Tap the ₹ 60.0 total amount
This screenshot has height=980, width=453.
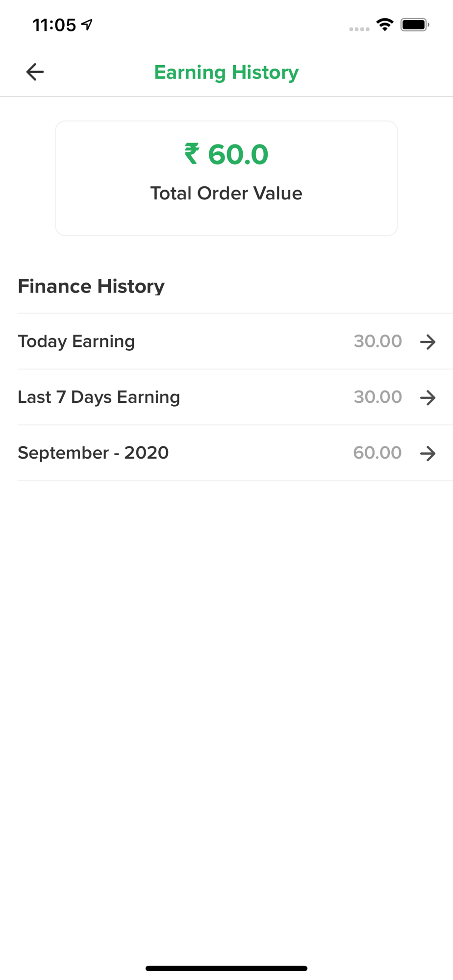(x=226, y=154)
